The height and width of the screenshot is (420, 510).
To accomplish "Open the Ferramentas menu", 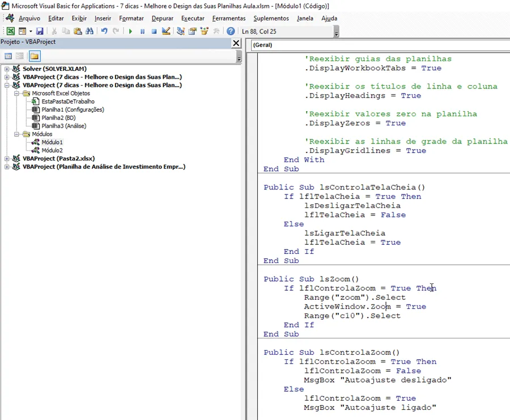I will point(229,18).
